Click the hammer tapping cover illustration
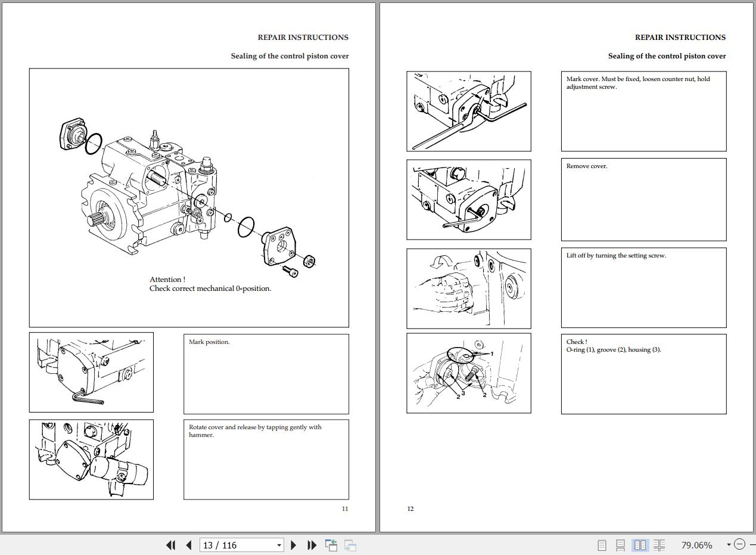This screenshot has height=555, width=756. (x=91, y=459)
